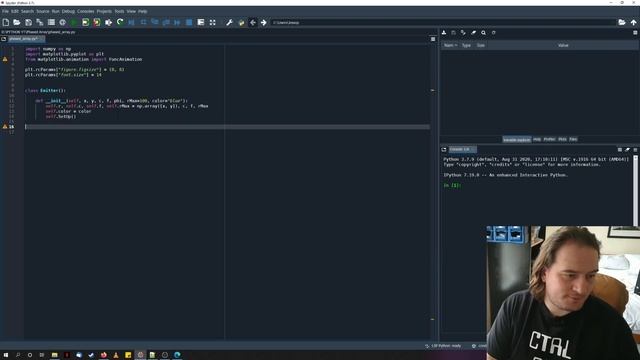The image size is (640, 360).
Task: Open Preferences with the wrench icon
Action: (x=229, y=22)
